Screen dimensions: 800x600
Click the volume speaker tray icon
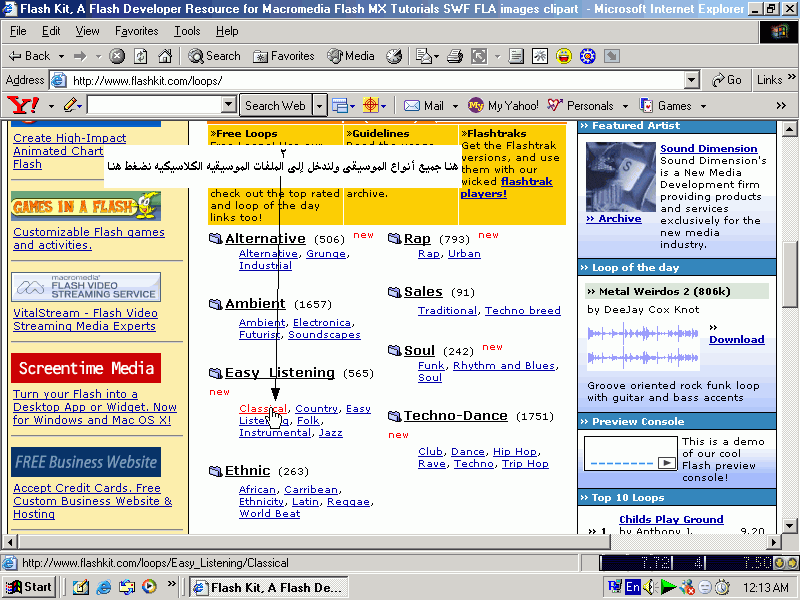coord(648,587)
